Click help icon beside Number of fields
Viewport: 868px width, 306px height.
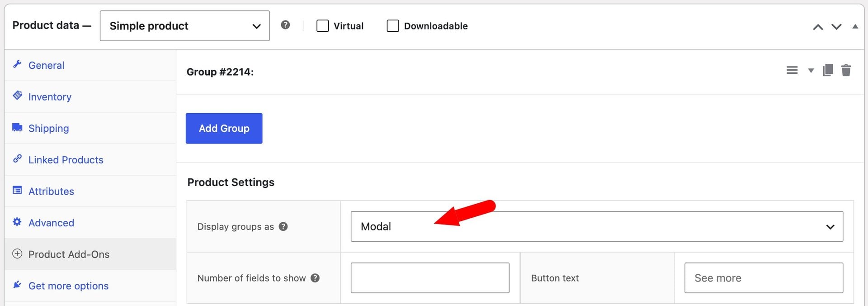click(x=315, y=278)
